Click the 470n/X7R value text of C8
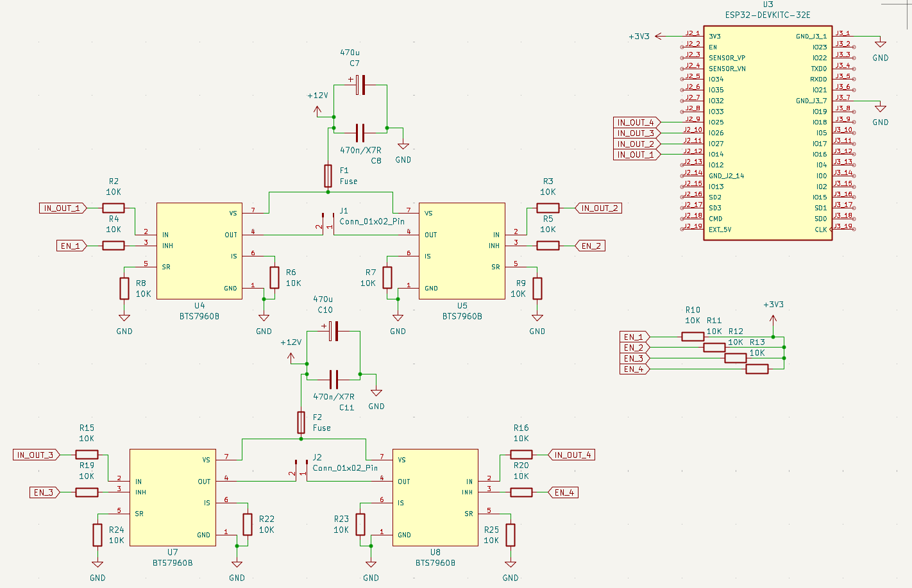 (360, 150)
